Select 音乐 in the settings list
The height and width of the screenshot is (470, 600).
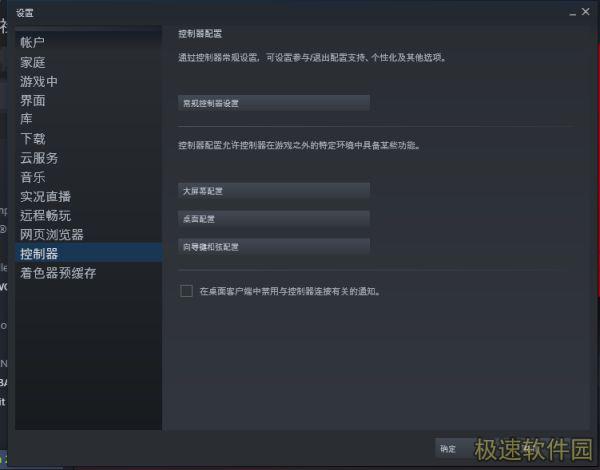click(33, 177)
